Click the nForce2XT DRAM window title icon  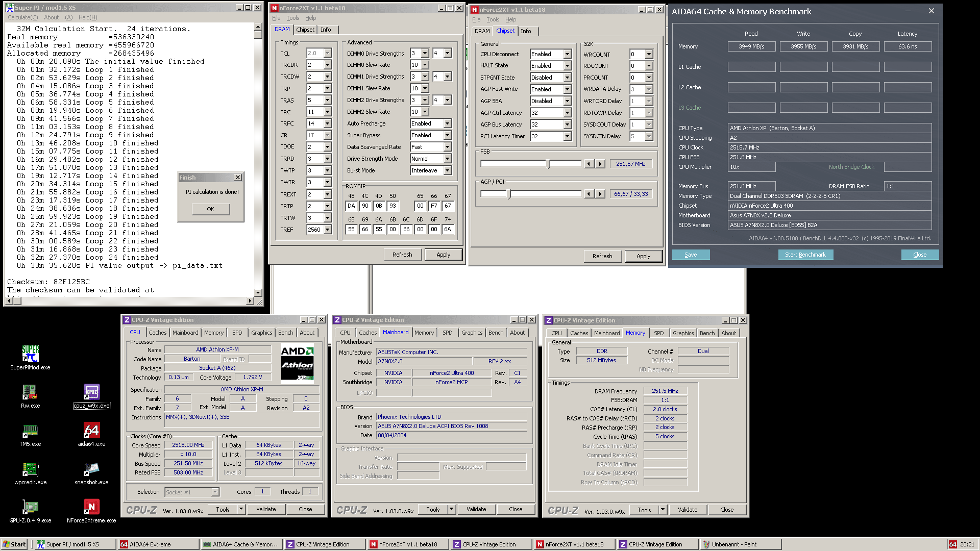(275, 8)
